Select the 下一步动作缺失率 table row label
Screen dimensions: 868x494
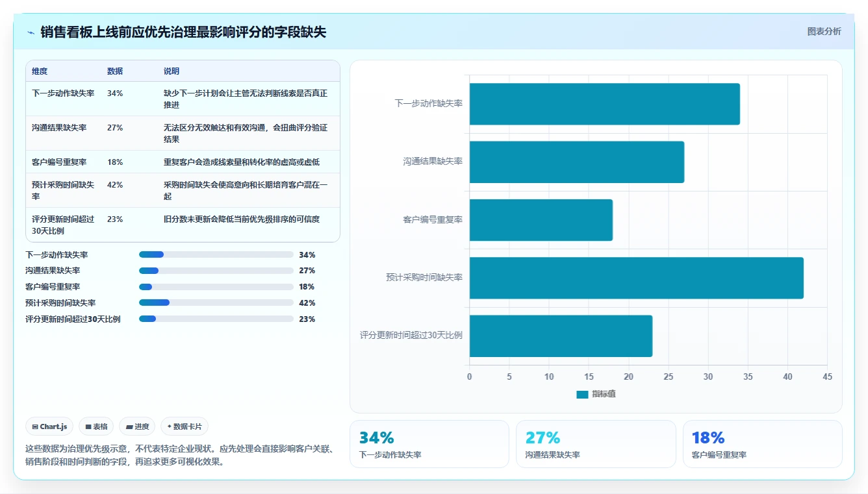tap(63, 93)
